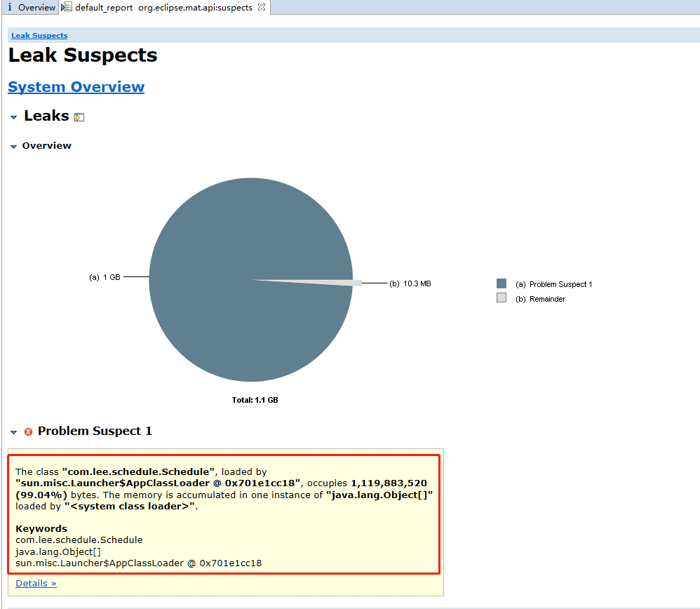Viewport: 700px width, 609px height.
Task: Open the System Overview link
Action: [76, 86]
